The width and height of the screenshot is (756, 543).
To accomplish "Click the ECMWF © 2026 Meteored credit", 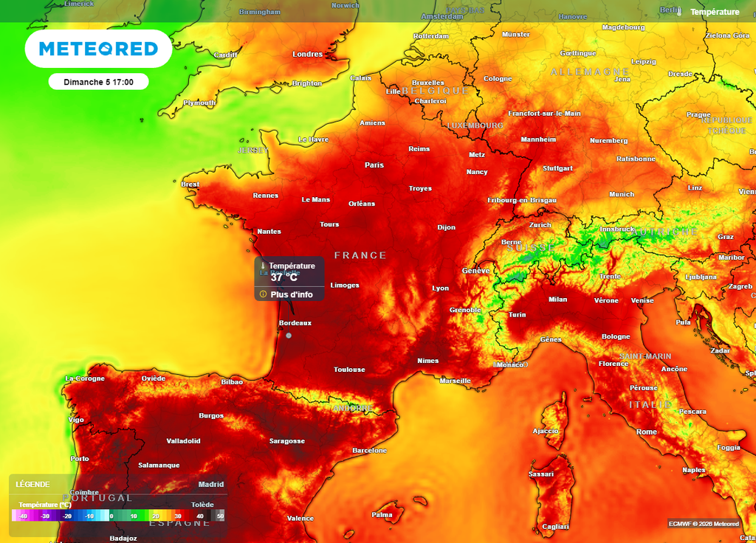I will (704, 524).
